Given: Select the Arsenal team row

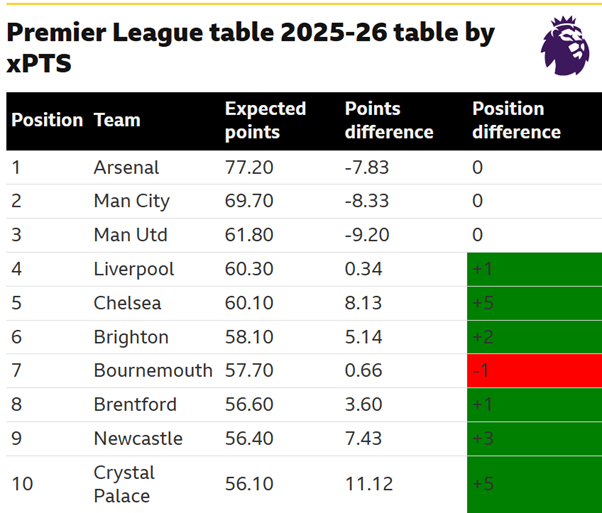Looking at the screenshot, I should (x=304, y=167).
